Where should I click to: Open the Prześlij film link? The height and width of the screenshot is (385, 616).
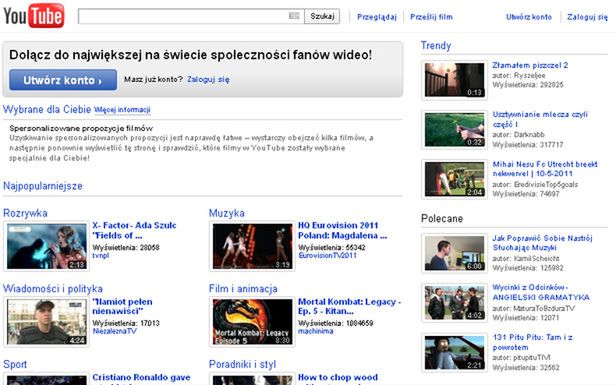431,17
